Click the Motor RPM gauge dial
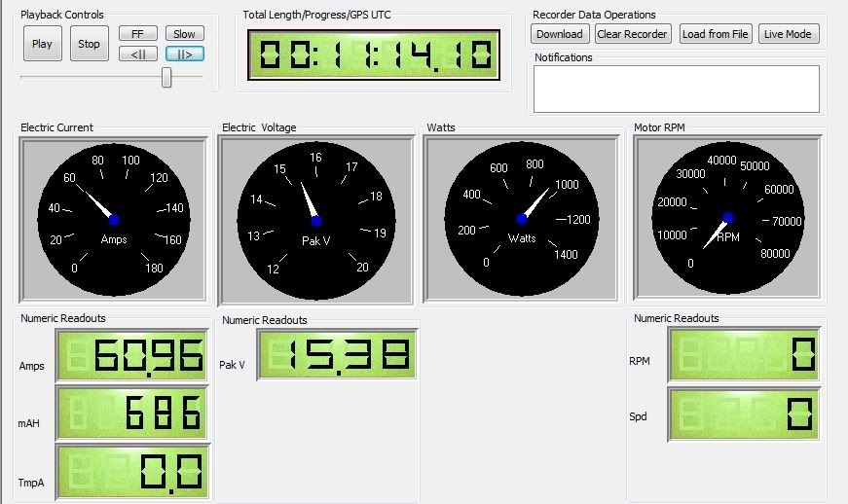 729,220
